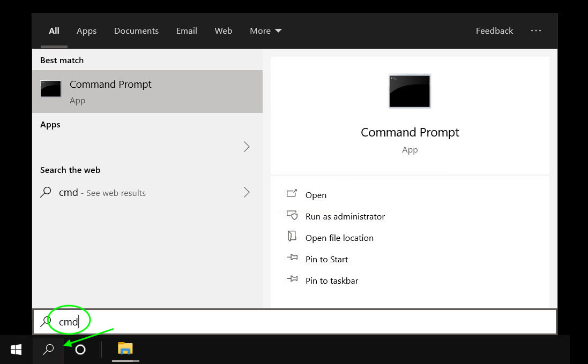Switch to the Documents tab
The width and height of the screenshot is (588, 364).
tap(137, 31)
